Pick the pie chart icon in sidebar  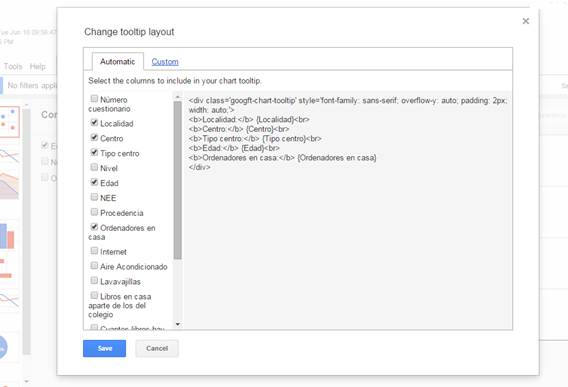(x=3, y=347)
